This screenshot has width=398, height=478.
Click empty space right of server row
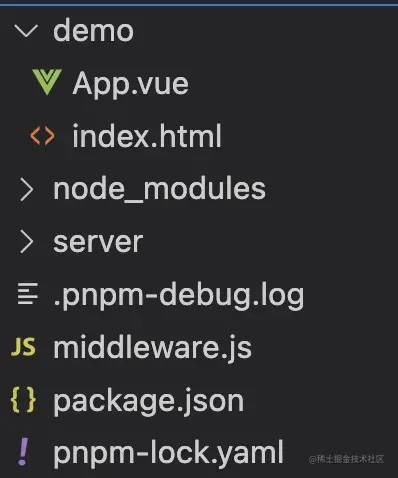tap(267, 242)
